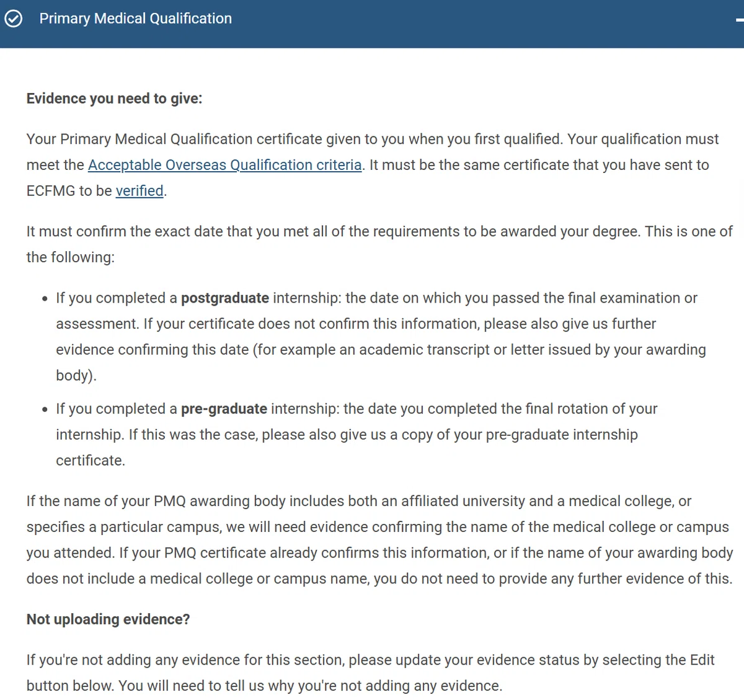Click the paragraph starting 'If the name of your PMQ'

[x=379, y=540]
